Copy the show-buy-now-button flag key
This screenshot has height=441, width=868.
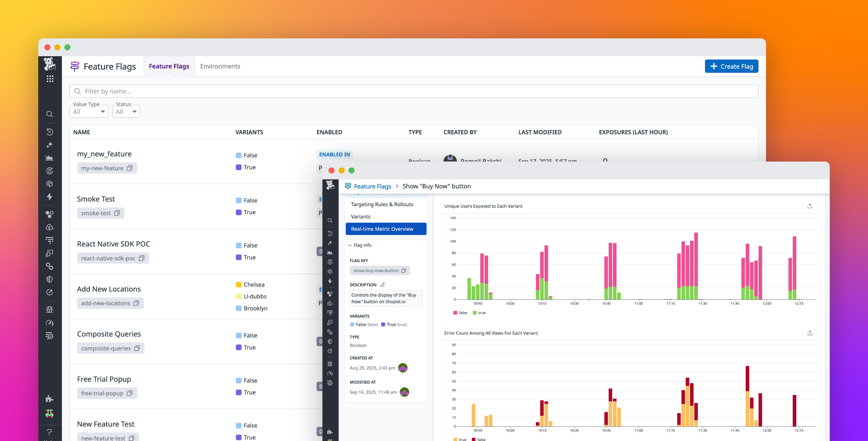[403, 270]
